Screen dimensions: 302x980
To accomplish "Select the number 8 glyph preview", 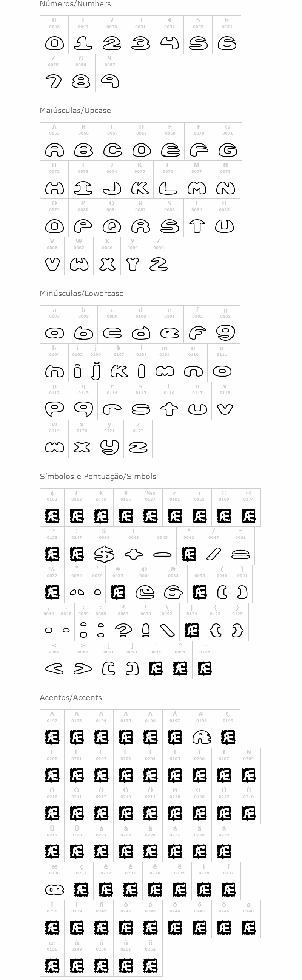I will click(81, 81).
